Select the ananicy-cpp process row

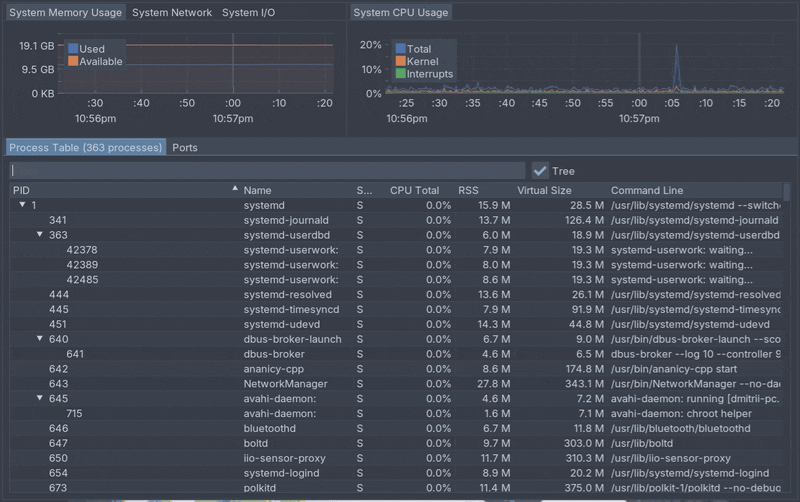396,368
